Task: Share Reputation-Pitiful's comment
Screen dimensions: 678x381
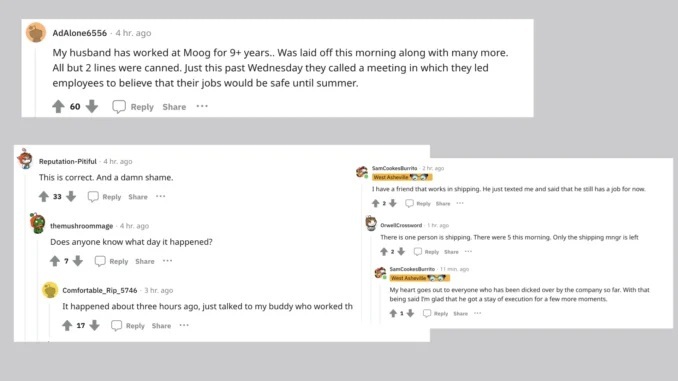Action: [x=138, y=197]
